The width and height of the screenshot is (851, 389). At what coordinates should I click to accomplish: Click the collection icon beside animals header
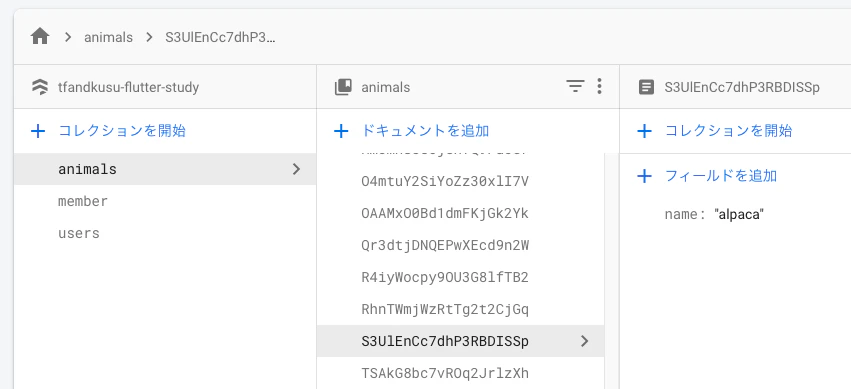coord(343,87)
